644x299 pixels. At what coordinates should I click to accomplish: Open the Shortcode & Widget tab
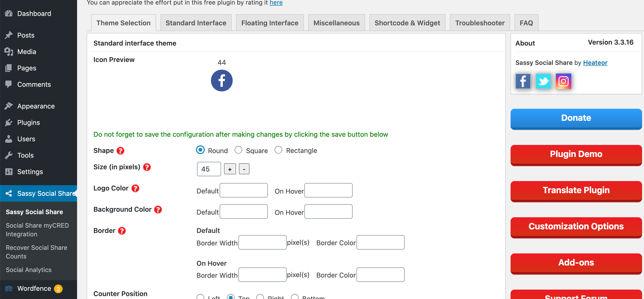point(407,23)
